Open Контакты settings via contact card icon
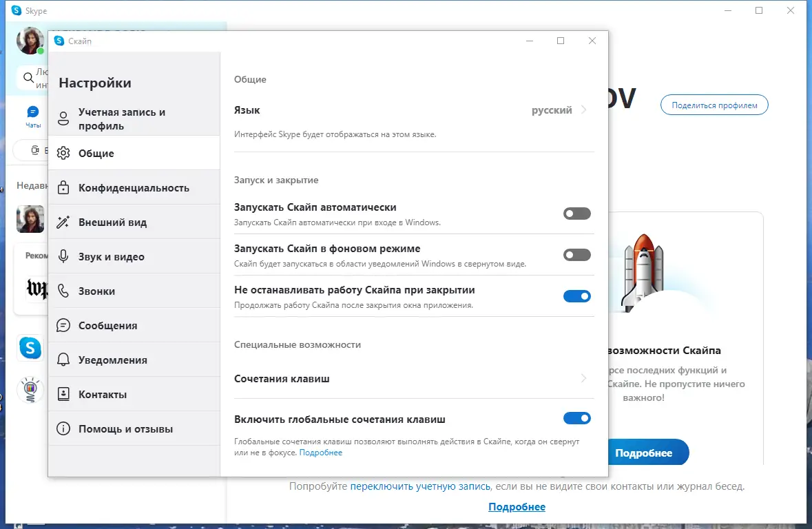 tap(63, 393)
